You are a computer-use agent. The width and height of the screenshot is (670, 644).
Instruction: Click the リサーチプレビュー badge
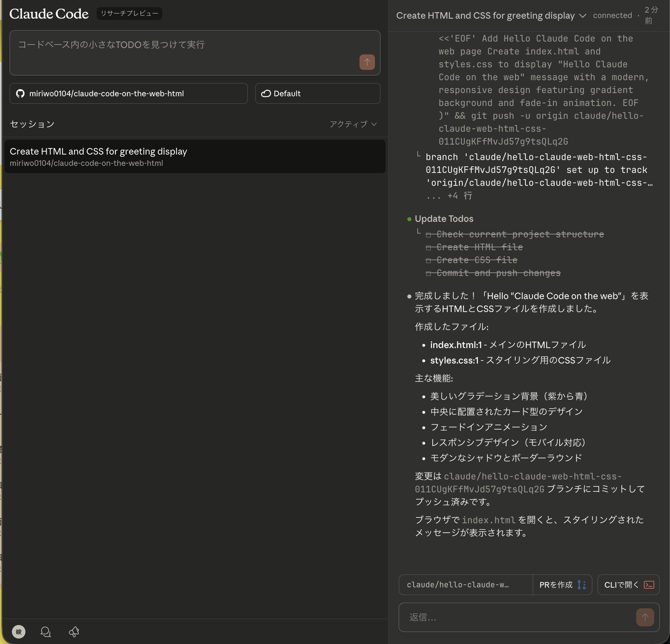point(129,13)
